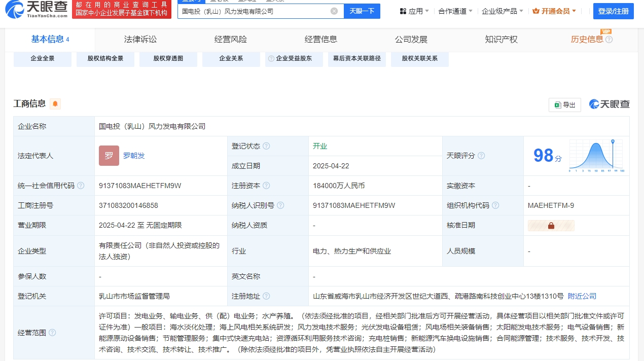
Task: Click the company name search input field
Action: [x=254, y=11]
